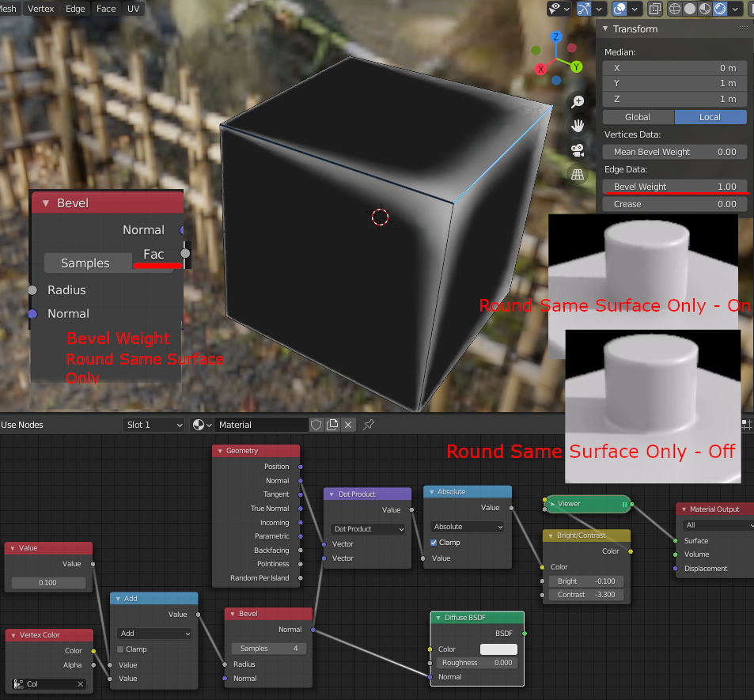The image size is (754, 700).
Task: Toggle the camera view icon
Action: coord(578,150)
